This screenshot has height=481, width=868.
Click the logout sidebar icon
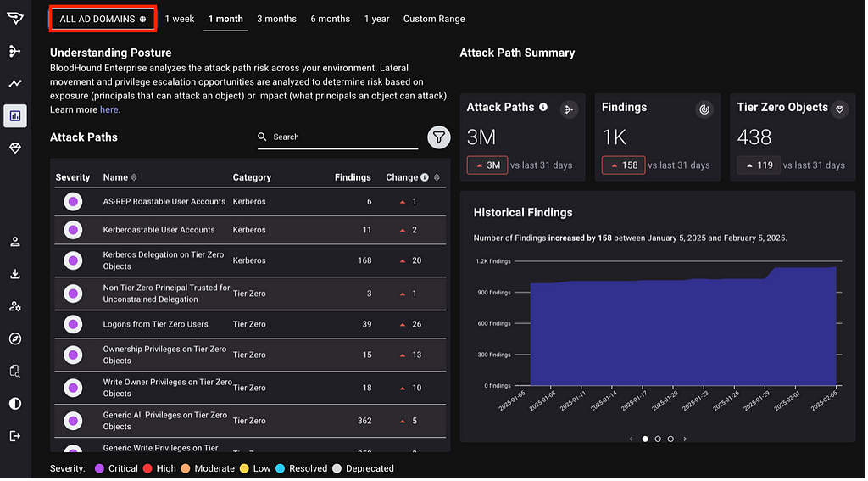[15, 436]
